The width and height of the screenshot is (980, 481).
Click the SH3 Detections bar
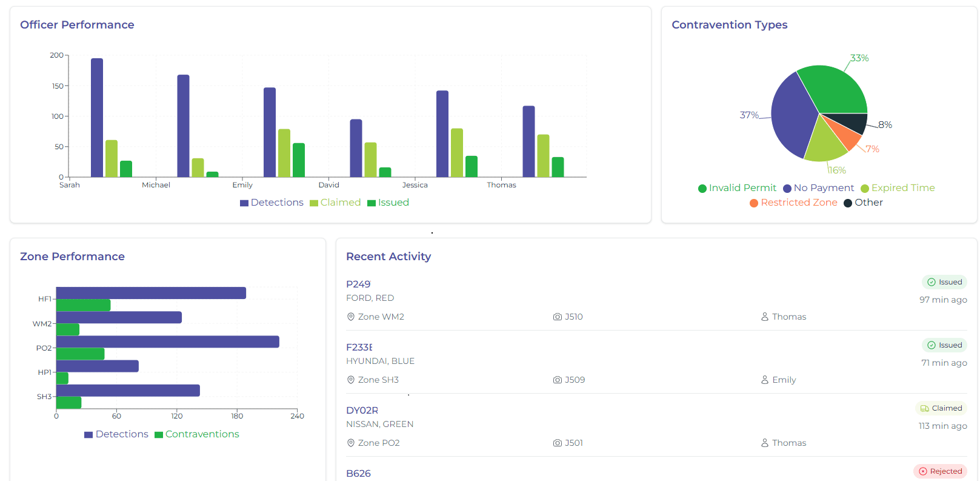128,391
